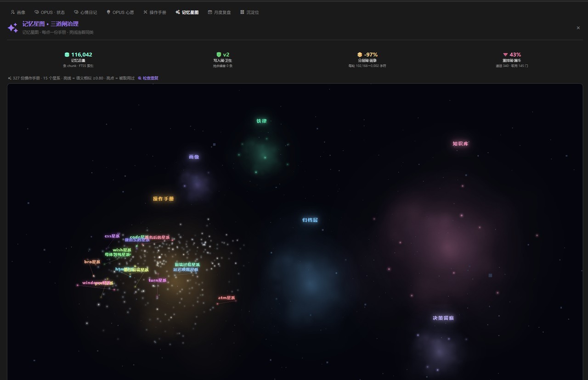This screenshot has height=380, width=588.
Task: Open the 心情日记 tab
Action: [x=85, y=12]
